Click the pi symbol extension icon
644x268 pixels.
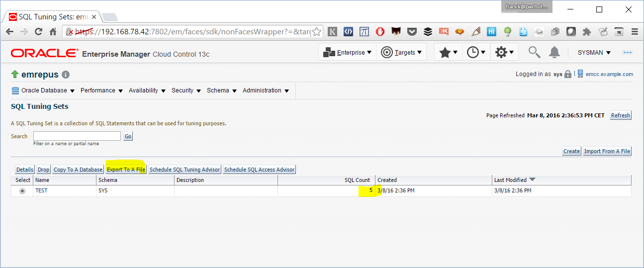coord(365,31)
